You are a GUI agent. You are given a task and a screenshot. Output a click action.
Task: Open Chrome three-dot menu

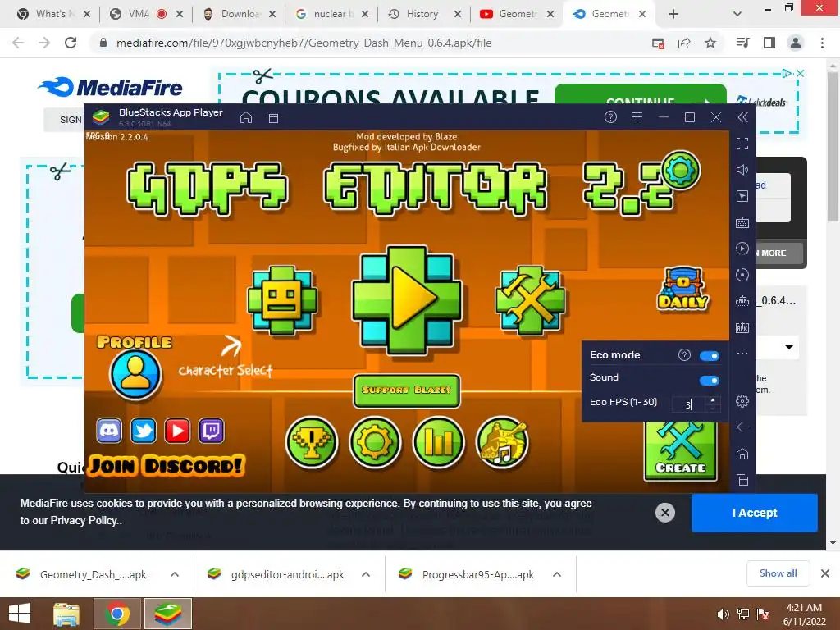(x=822, y=43)
